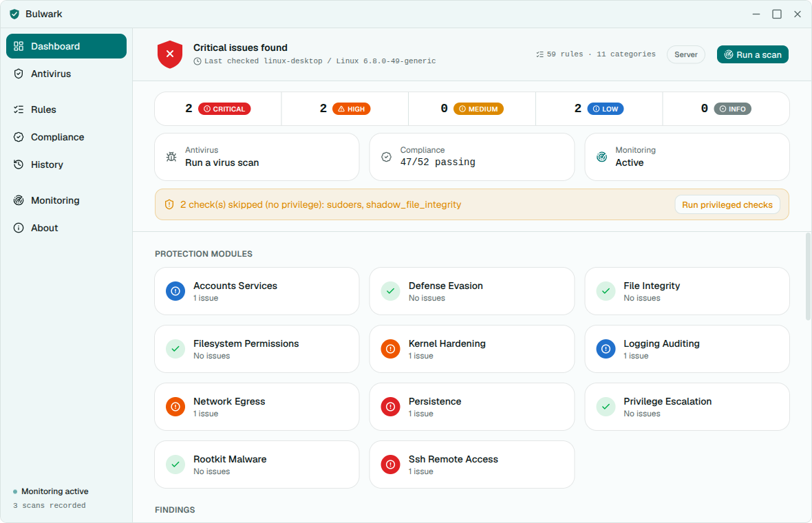This screenshot has width=812, height=523.
Task: Click the green check icon for File Integrity
Action: pos(606,291)
